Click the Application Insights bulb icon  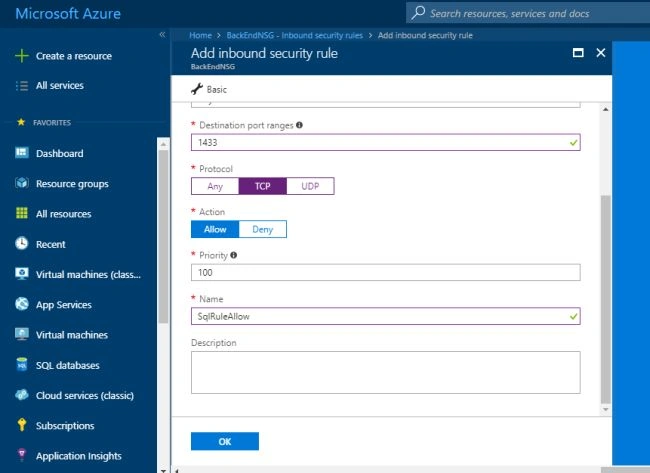coord(22,455)
